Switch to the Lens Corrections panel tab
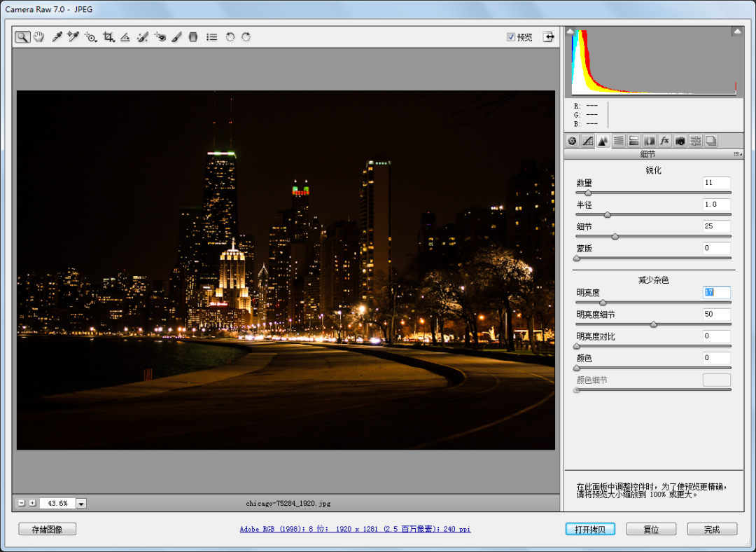This screenshot has height=552, width=756. coord(650,141)
